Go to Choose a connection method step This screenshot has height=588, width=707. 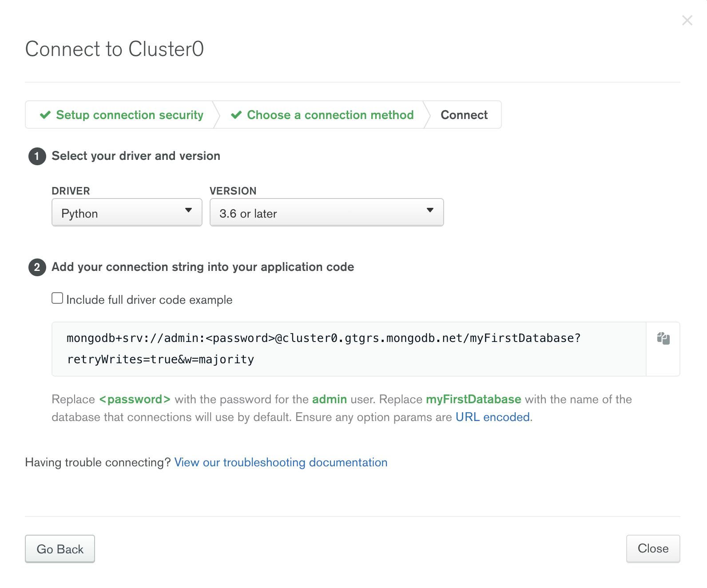click(322, 115)
